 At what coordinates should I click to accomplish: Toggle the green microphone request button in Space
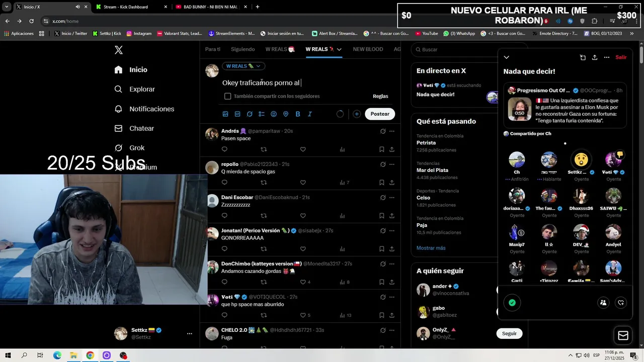click(512, 303)
